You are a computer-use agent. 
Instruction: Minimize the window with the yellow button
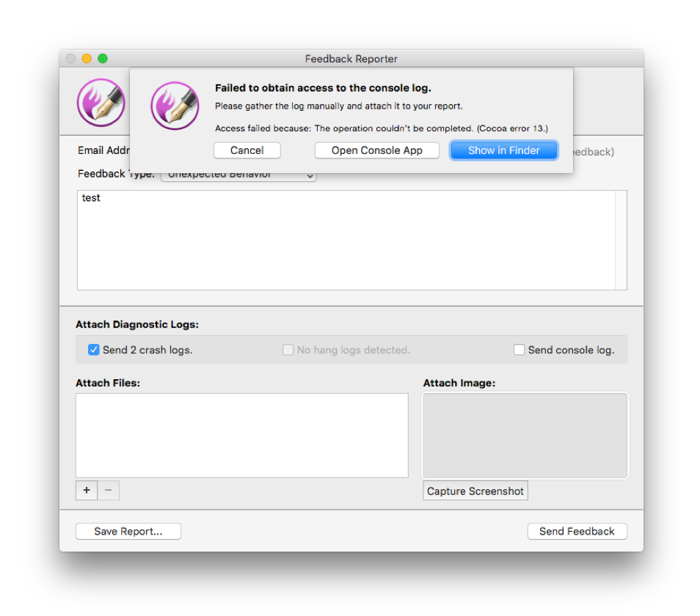[87, 59]
